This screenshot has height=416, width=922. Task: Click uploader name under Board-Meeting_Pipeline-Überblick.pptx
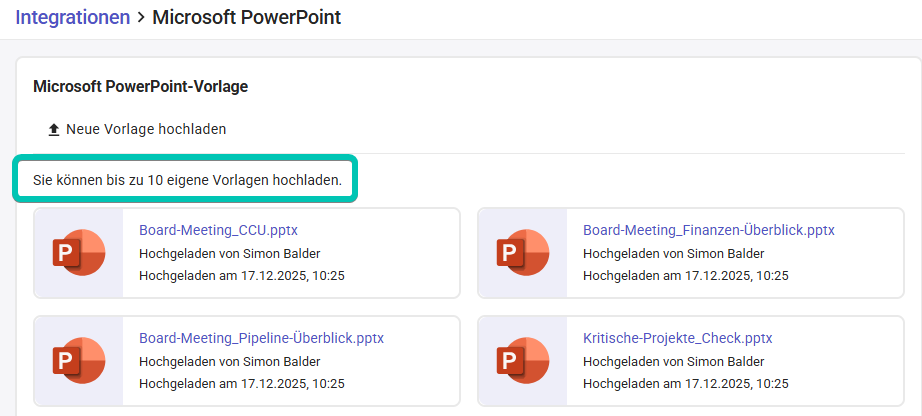tap(230, 361)
